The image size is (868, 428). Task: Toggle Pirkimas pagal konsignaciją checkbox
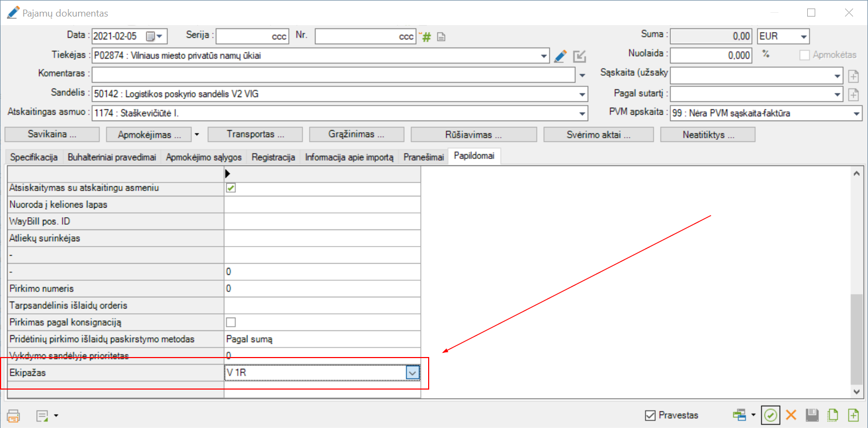click(x=231, y=322)
